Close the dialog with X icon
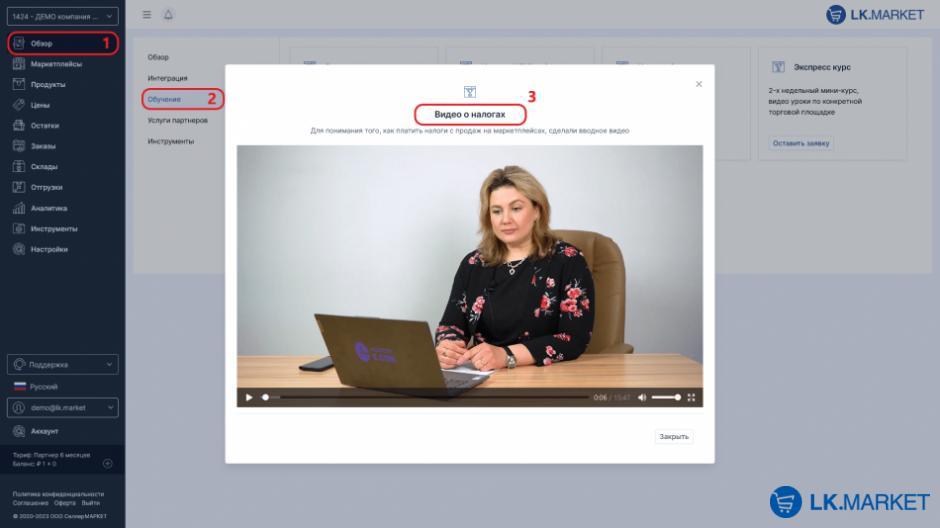This screenshot has height=528, width=940. (699, 84)
